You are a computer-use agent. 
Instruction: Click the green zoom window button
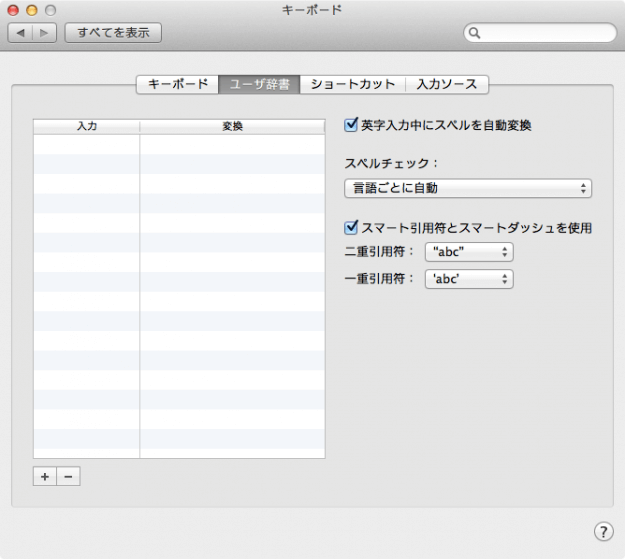tap(50, 10)
